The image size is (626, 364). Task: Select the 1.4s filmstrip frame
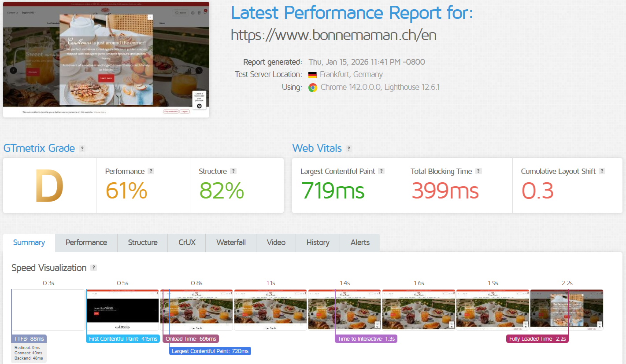344,310
